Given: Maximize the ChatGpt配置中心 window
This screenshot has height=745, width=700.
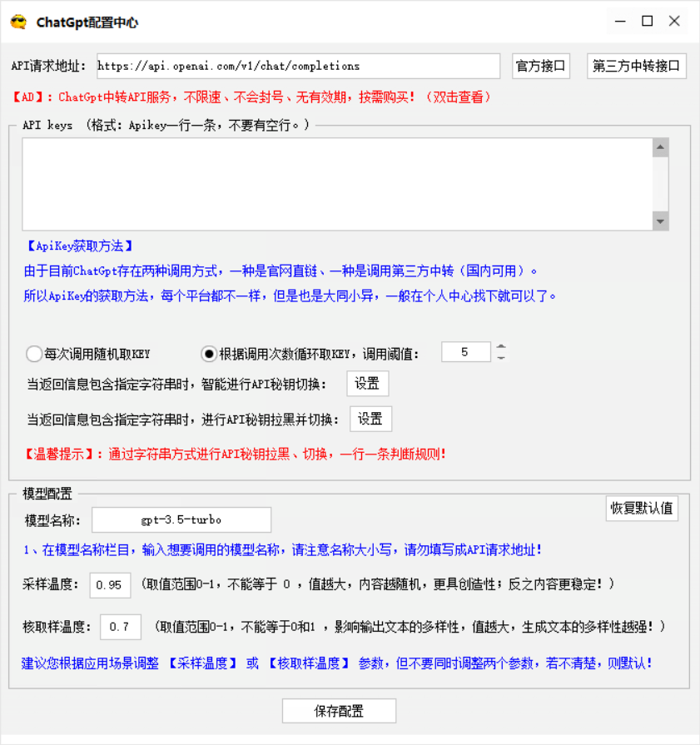Looking at the screenshot, I should pyautogui.click(x=648, y=22).
